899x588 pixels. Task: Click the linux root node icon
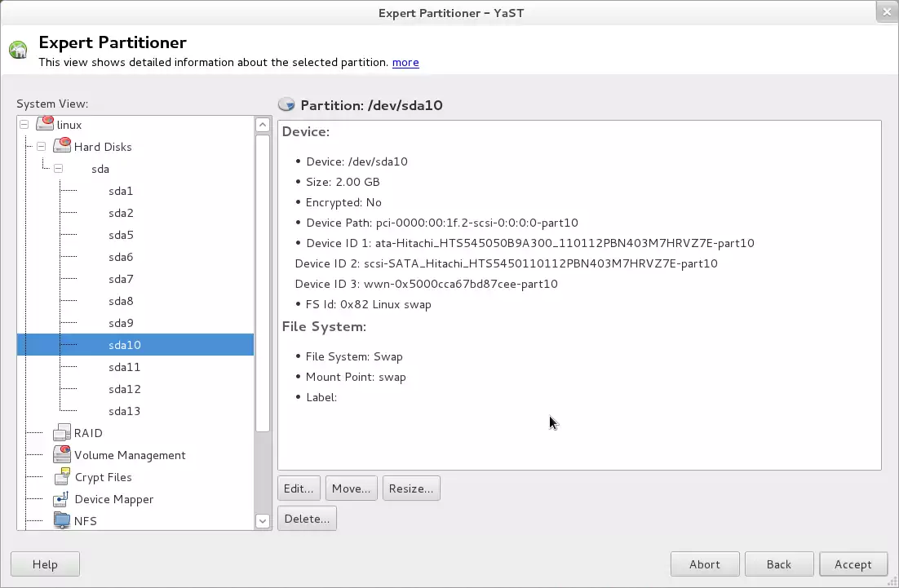coord(45,124)
